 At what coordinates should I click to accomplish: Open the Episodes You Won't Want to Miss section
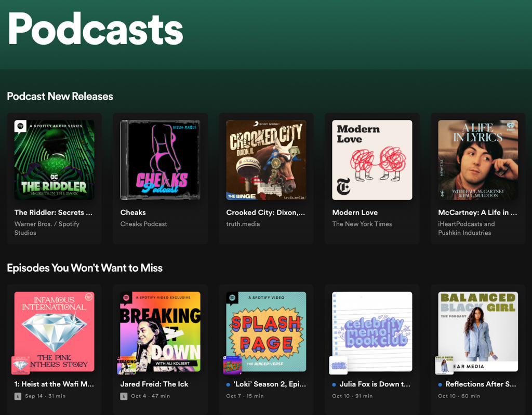click(85, 268)
